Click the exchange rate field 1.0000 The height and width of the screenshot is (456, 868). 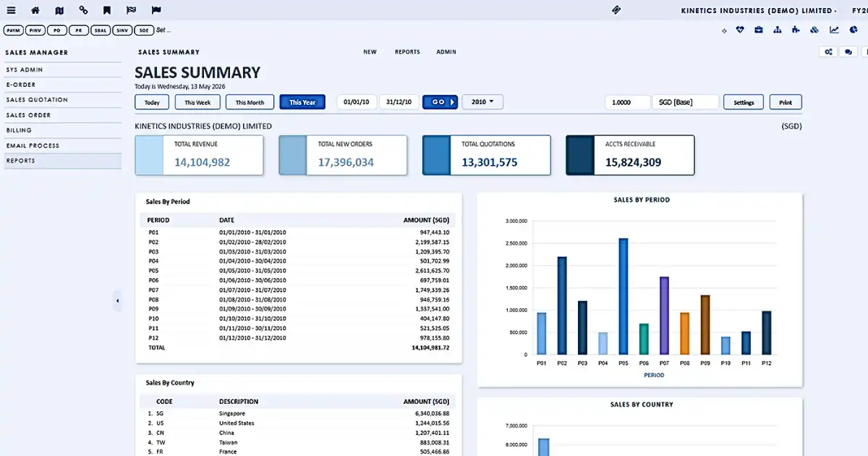pyautogui.click(x=627, y=102)
